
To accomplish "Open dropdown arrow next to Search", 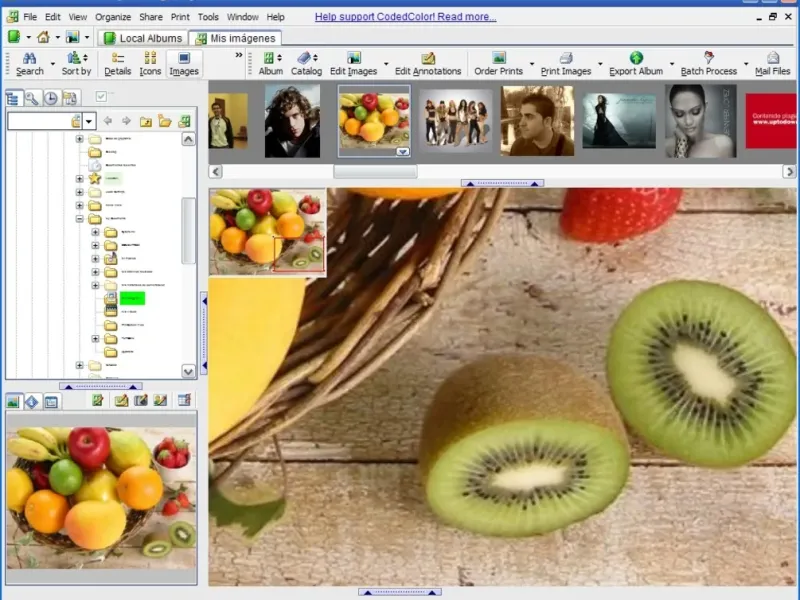I will 53,64.
